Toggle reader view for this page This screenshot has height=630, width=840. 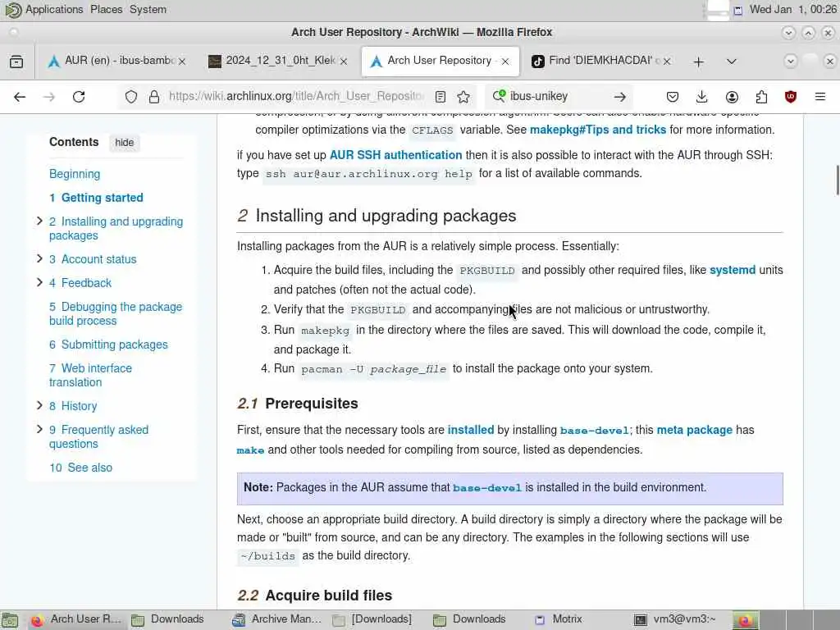tap(441, 97)
